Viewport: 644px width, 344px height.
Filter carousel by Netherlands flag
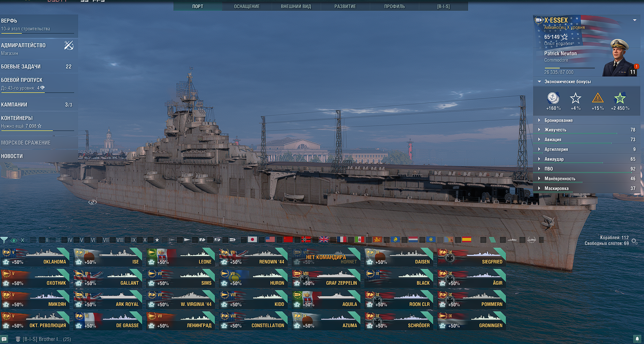coord(413,240)
